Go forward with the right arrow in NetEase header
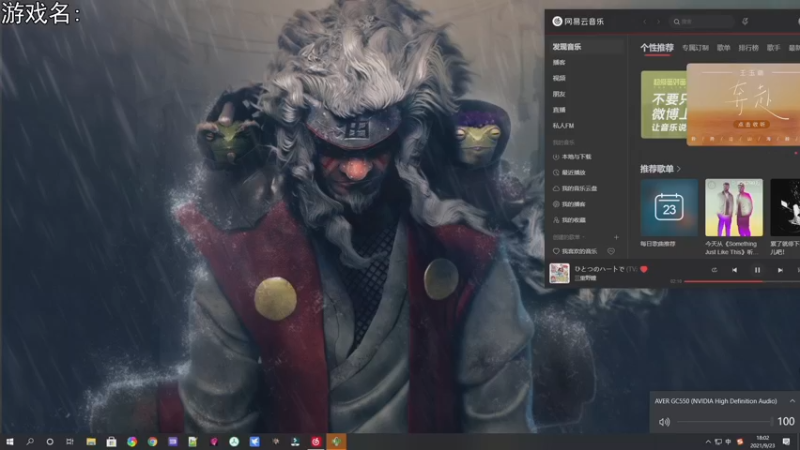The height and width of the screenshot is (450, 800). point(658,22)
